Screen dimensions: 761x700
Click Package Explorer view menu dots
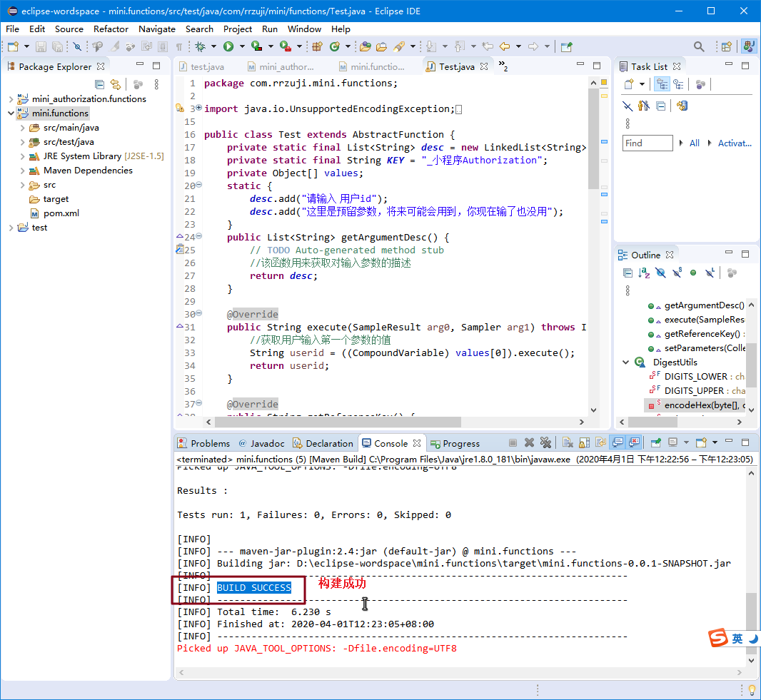[x=156, y=84]
